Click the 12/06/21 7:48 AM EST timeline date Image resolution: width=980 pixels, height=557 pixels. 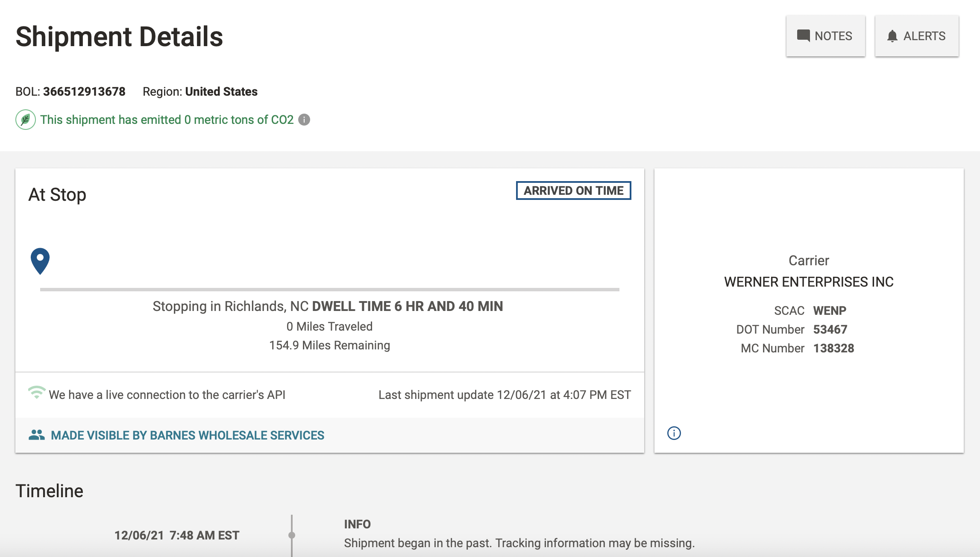[177, 535]
